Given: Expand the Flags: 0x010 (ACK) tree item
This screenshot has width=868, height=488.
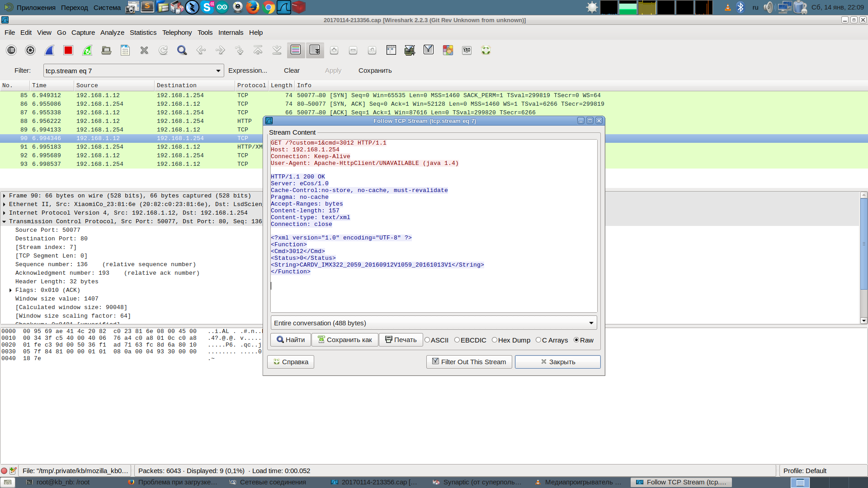Looking at the screenshot, I should pos(10,290).
